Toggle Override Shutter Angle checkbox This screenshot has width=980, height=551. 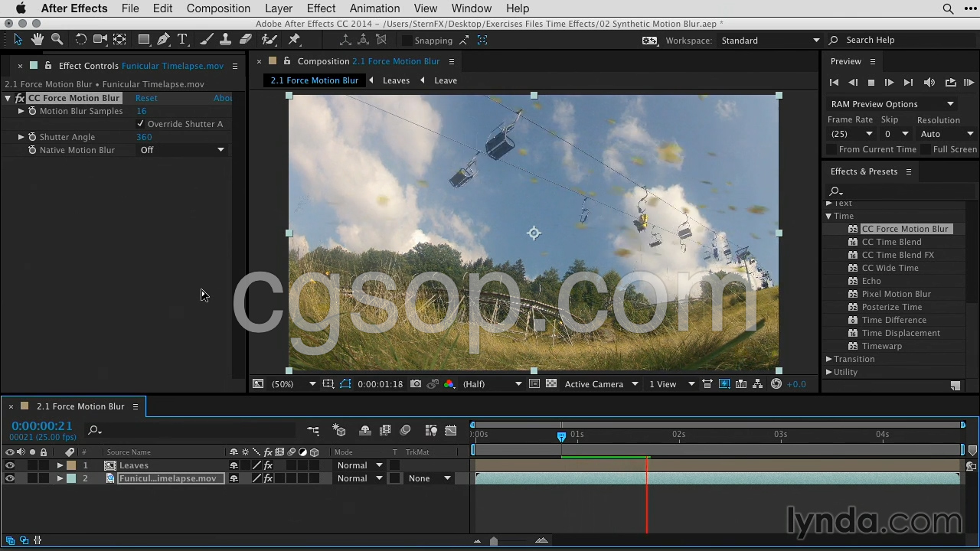(141, 124)
